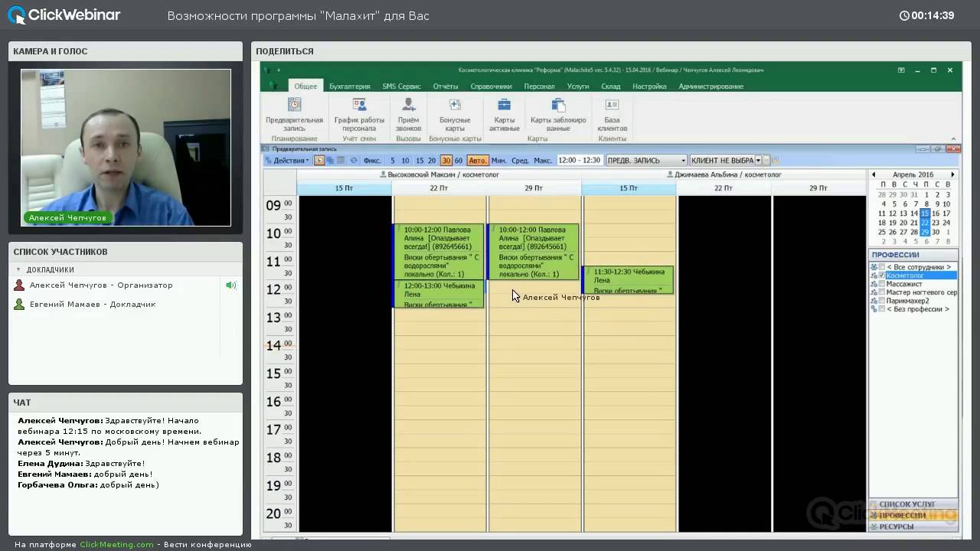
Task: Open the Персонал ribbon tab
Action: [x=539, y=86]
